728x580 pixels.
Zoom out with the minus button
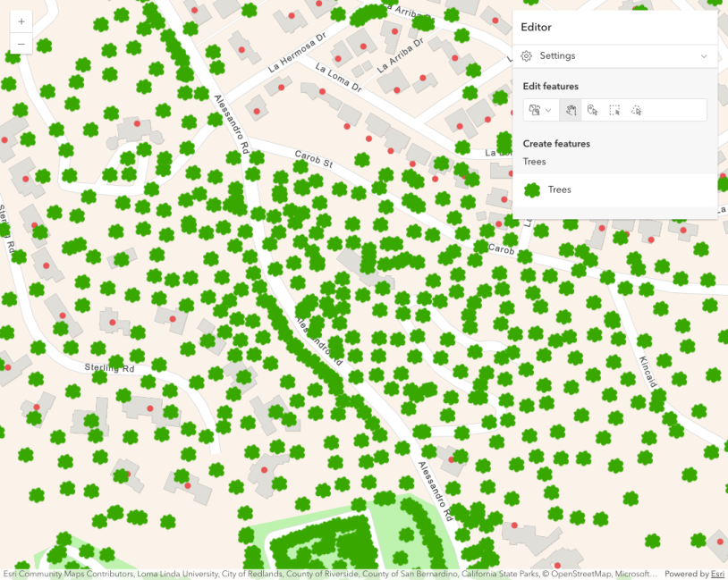point(21,43)
